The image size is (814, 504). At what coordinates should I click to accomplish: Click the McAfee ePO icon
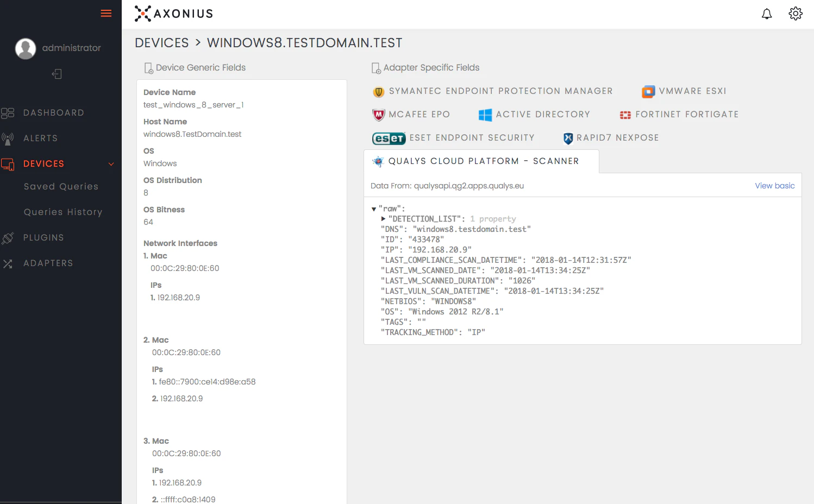(379, 115)
